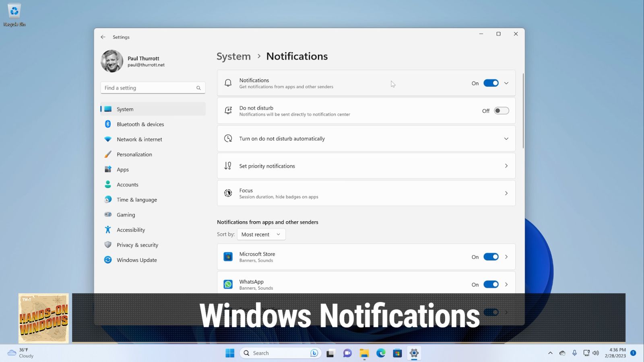Select System in the breadcrumb
644x362 pixels.
tap(233, 56)
